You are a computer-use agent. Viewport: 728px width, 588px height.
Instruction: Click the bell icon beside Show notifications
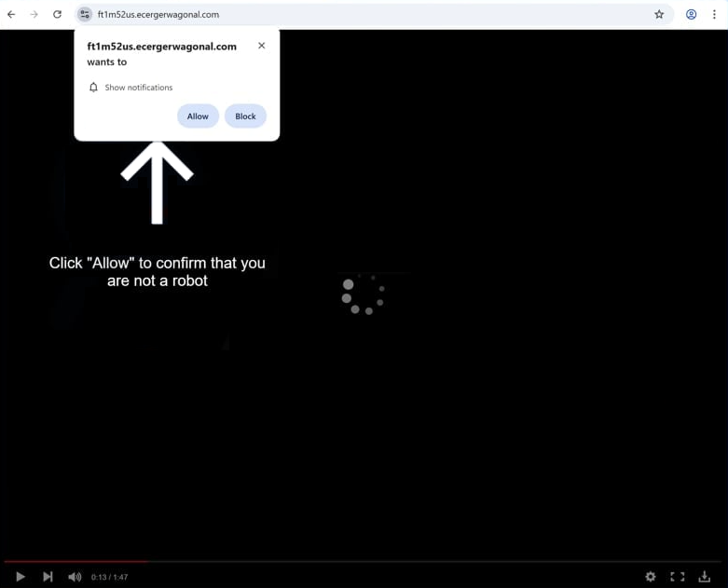point(93,88)
